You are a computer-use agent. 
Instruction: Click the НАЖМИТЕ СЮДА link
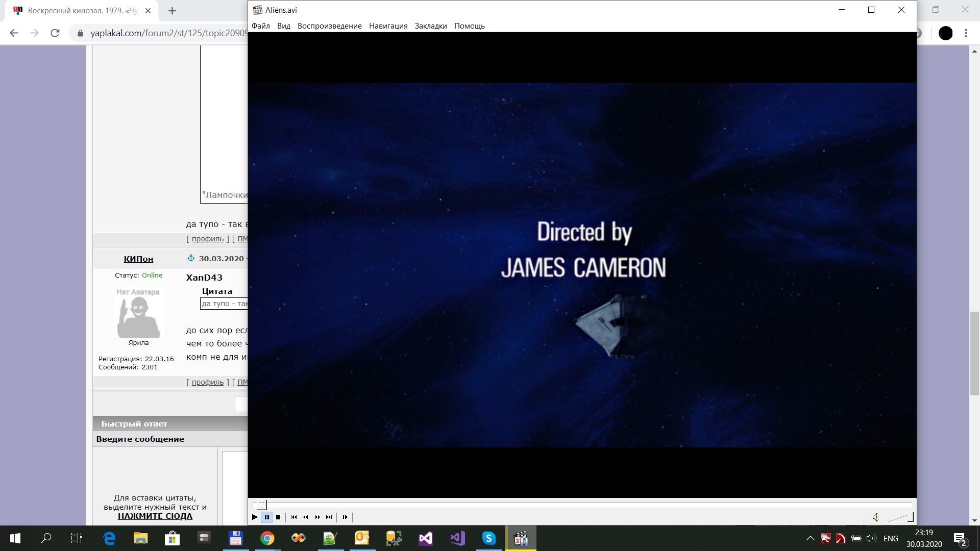point(155,516)
